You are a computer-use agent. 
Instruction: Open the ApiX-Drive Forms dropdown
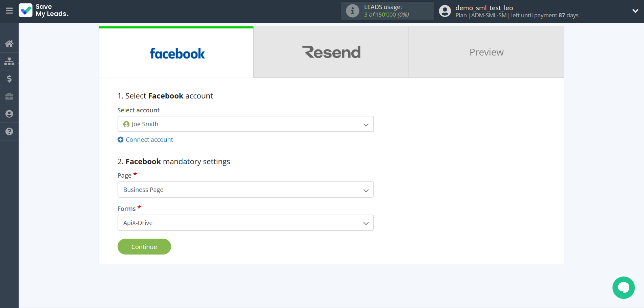(x=245, y=223)
